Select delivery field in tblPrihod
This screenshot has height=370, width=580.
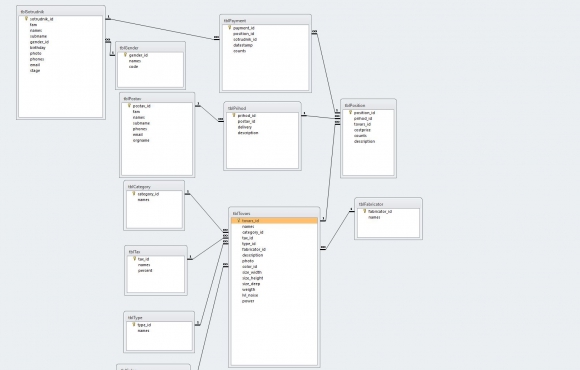tap(245, 127)
